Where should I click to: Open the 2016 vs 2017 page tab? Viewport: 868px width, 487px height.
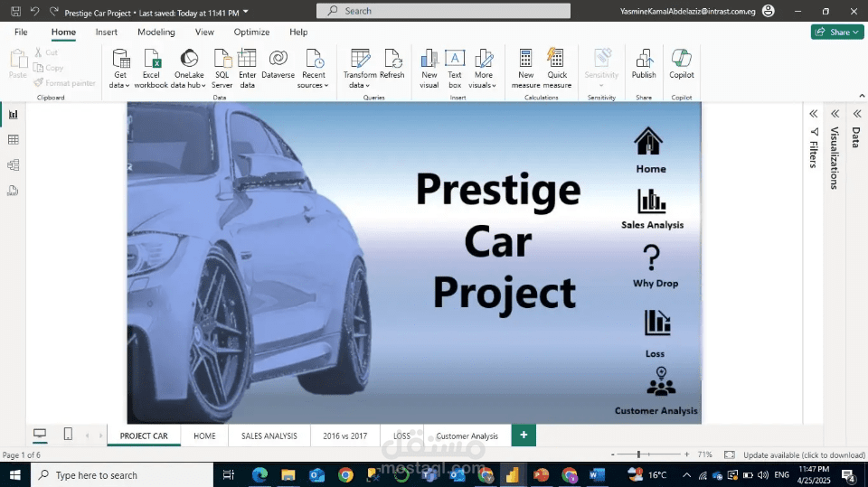344,436
